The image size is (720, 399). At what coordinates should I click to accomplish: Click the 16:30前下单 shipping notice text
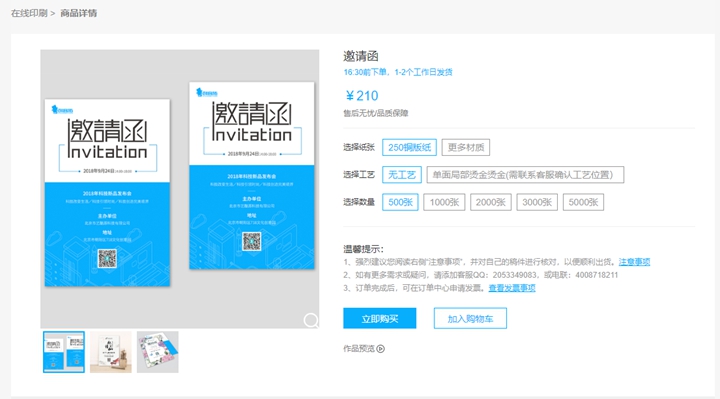[398, 72]
